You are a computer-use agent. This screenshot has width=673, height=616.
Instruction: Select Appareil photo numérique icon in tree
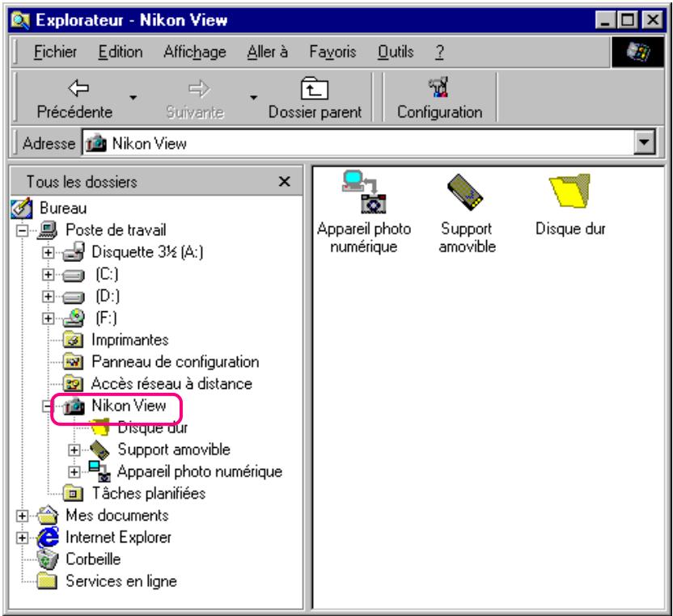coord(99,471)
